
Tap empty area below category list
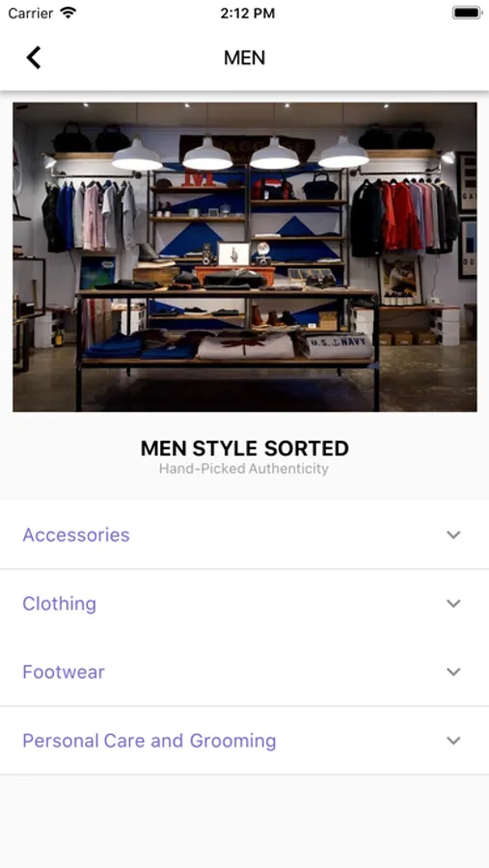click(244, 821)
